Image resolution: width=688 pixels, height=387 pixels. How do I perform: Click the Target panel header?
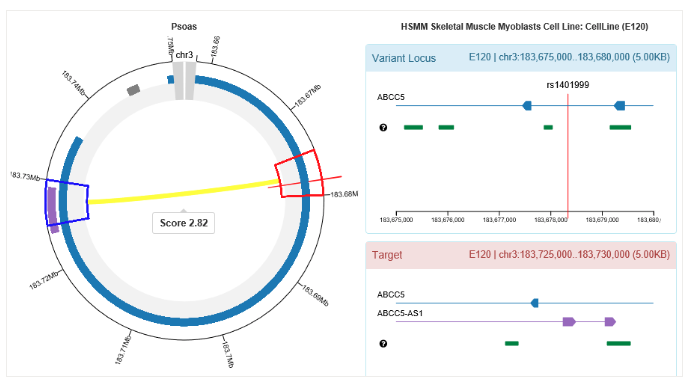(521, 255)
